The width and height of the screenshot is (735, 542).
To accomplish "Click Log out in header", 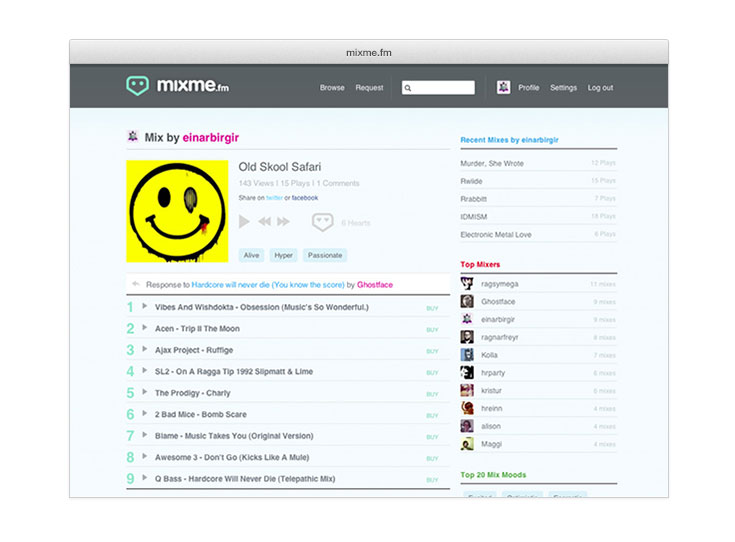I will point(600,88).
